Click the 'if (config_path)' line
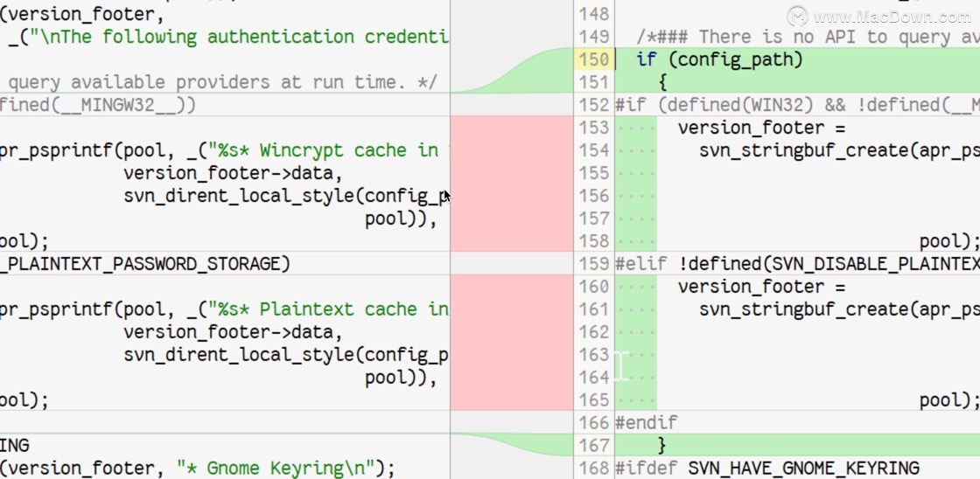This screenshot has height=479, width=980. tap(719, 60)
